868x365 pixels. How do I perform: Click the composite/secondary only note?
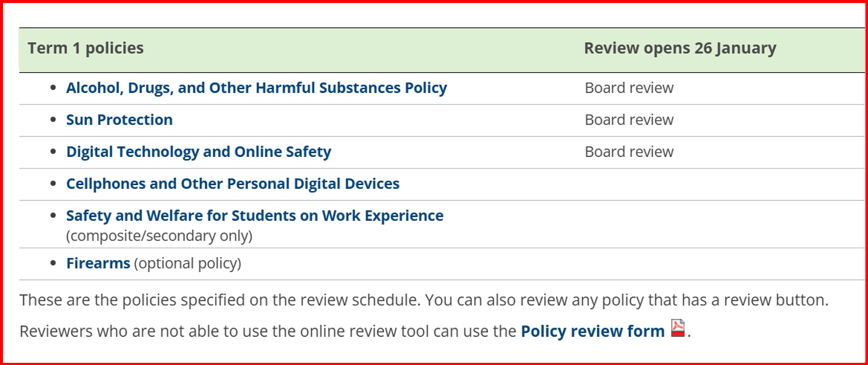(159, 236)
